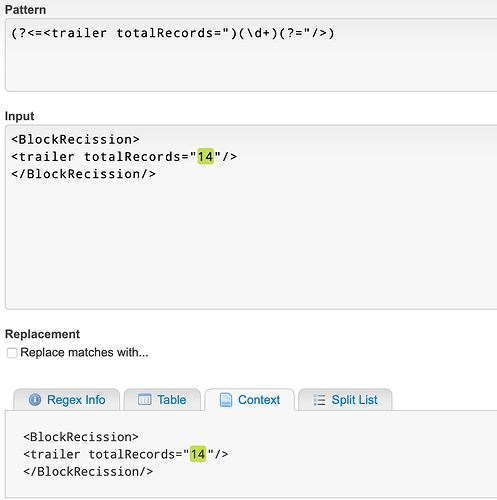The width and height of the screenshot is (497, 500).
Task: Click the 'Replace matches with...' label text
Action: pyautogui.click(x=84, y=352)
